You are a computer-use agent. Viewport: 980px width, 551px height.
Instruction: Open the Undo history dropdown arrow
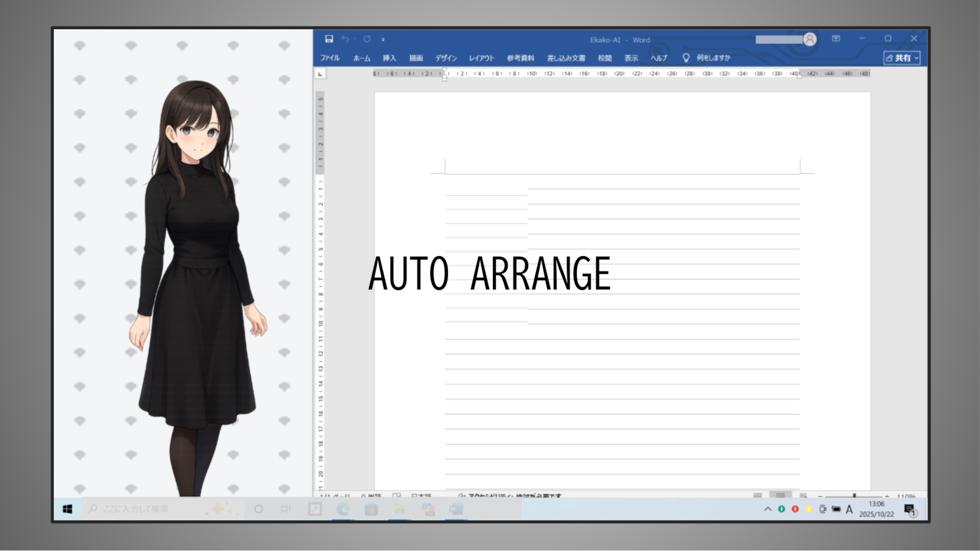[355, 39]
